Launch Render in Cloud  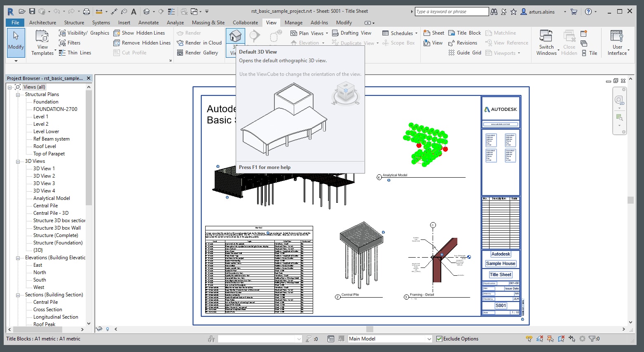199,43
